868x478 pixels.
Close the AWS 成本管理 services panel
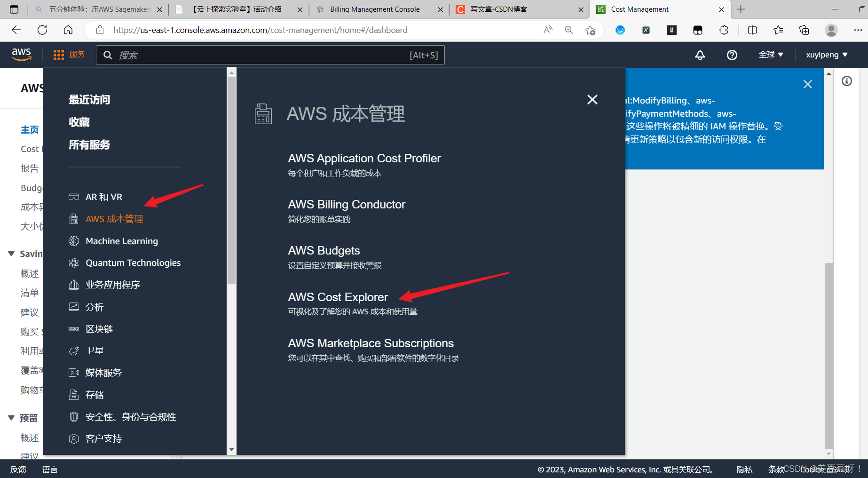tap(592, 99)
